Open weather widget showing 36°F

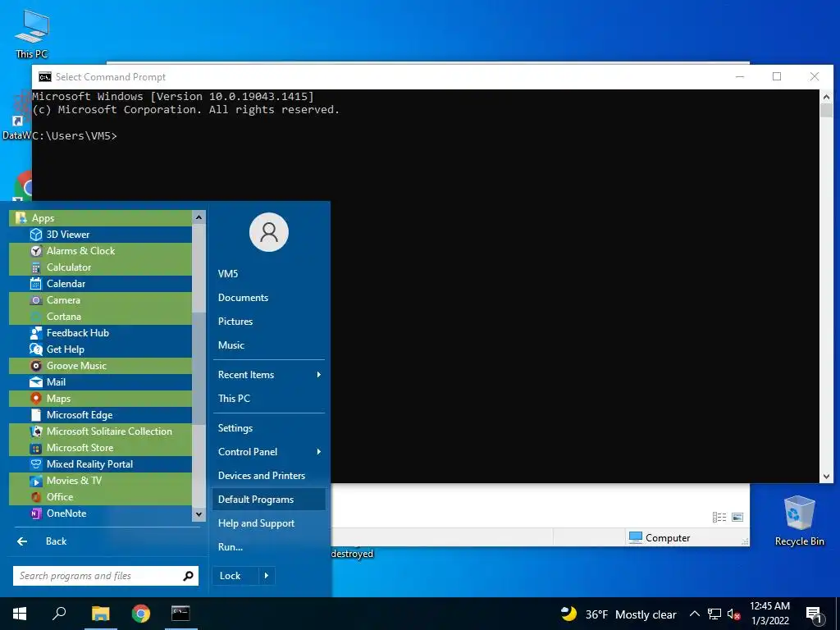click(x=619, y=614)
